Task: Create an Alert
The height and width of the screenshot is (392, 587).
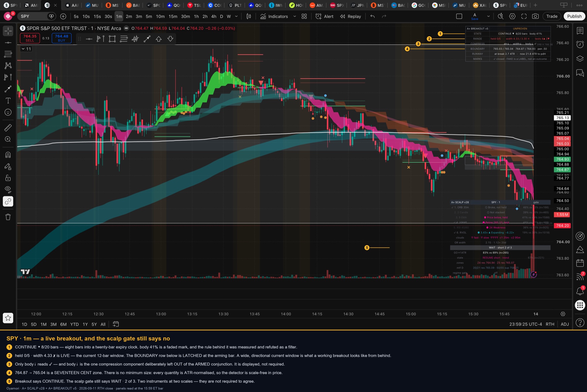Action: [324, 16]
